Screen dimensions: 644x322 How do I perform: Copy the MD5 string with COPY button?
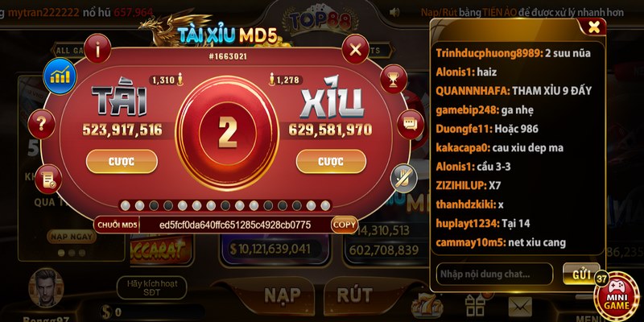click(x=345, y=225)
